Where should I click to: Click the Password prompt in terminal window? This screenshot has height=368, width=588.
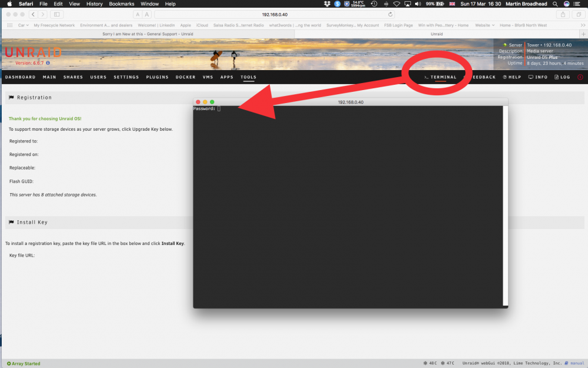[x=205, y=108]
